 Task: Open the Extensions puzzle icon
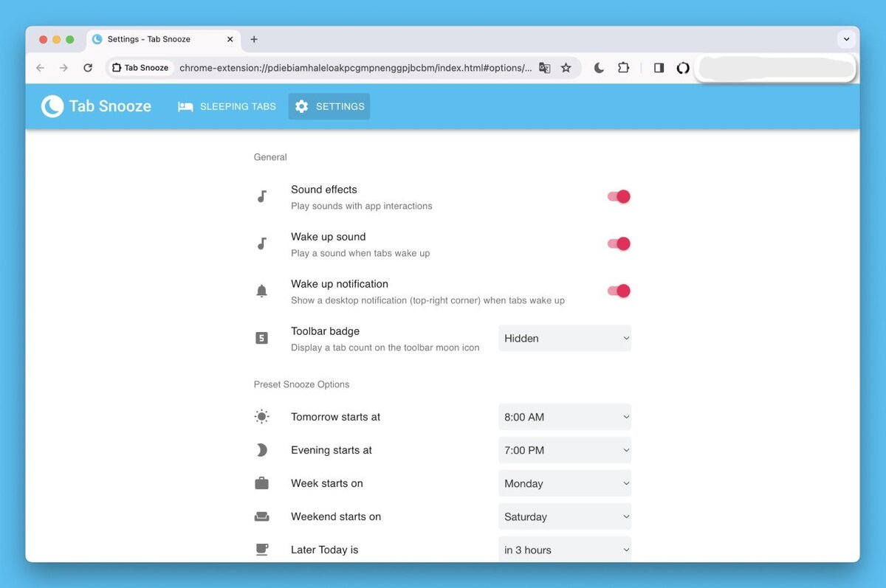tap(623, 68)
